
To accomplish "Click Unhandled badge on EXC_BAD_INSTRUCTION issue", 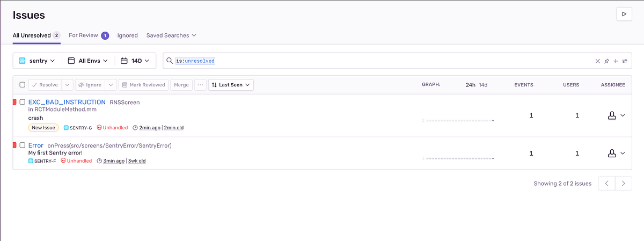I will (112, 128).
